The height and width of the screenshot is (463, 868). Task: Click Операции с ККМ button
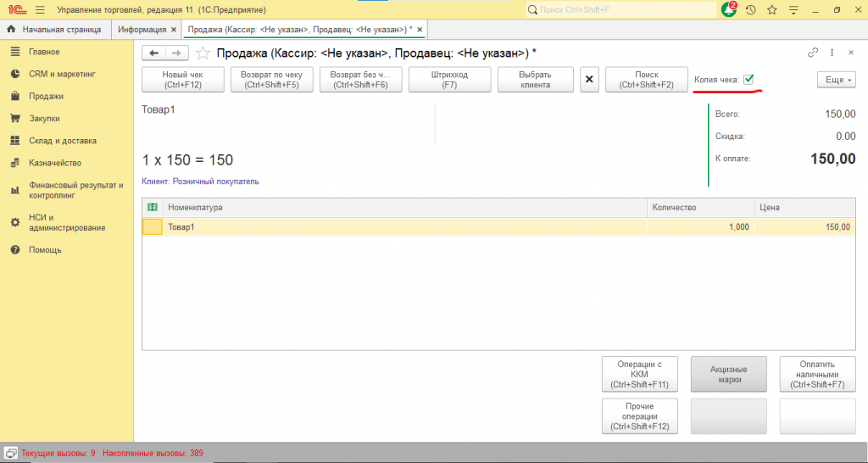[x=639, y=375]
